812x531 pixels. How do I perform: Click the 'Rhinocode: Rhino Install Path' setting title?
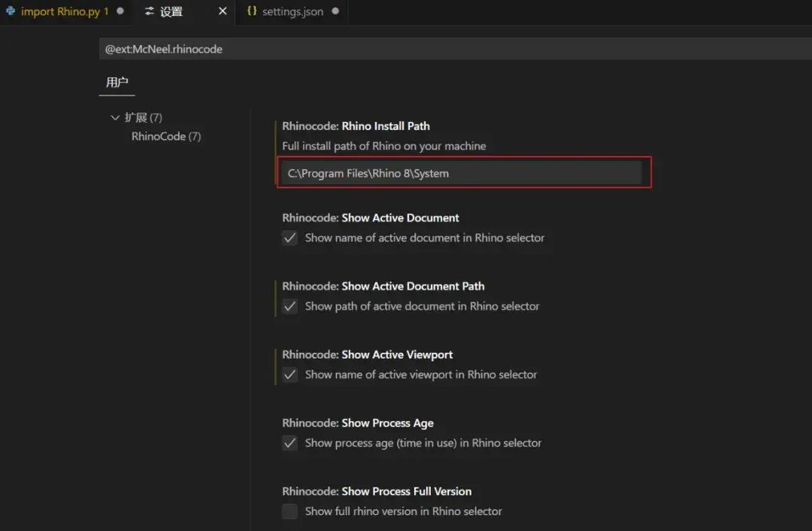pyautogui.click(x=356, y=126)
